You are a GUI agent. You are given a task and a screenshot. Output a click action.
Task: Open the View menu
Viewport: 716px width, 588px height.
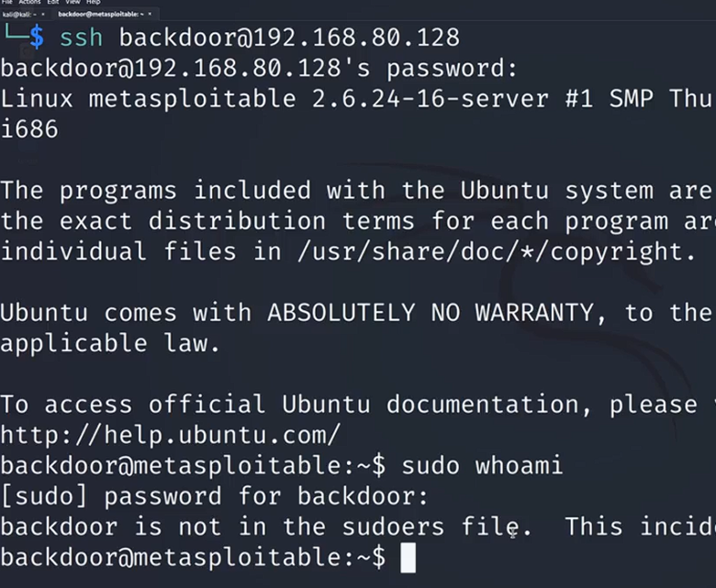(x=73, y=3)
